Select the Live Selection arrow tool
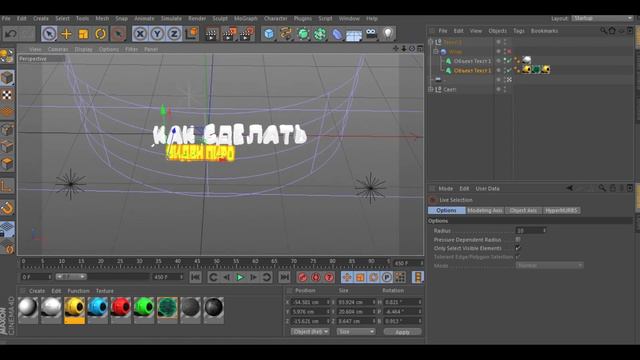The image size is (640, 360). 49,34
